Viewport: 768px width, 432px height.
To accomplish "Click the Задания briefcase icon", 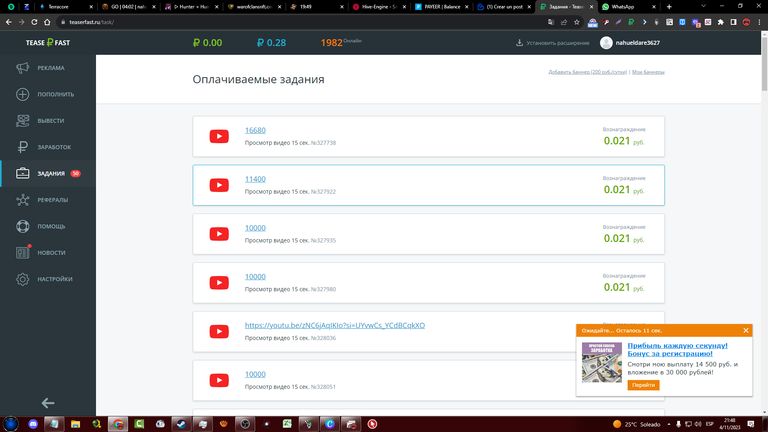I will coord(23,173).
